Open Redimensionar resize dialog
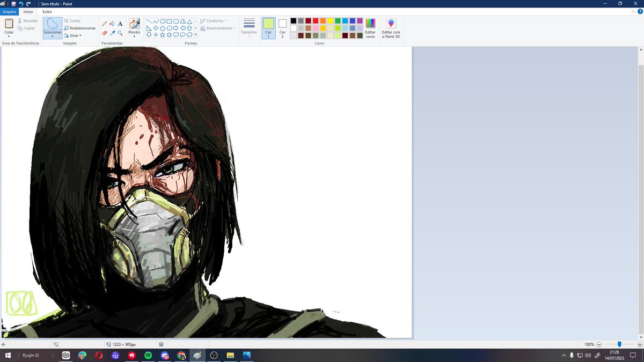This screenshot has height=362, width=644. (x=79, y=28)
